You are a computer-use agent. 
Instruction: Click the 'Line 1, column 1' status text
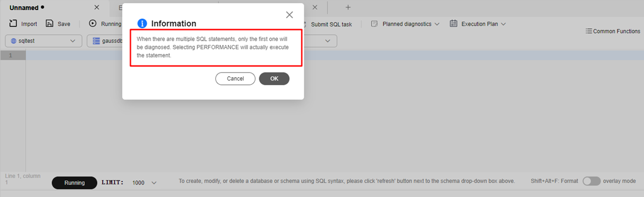(x=23, y=179)
